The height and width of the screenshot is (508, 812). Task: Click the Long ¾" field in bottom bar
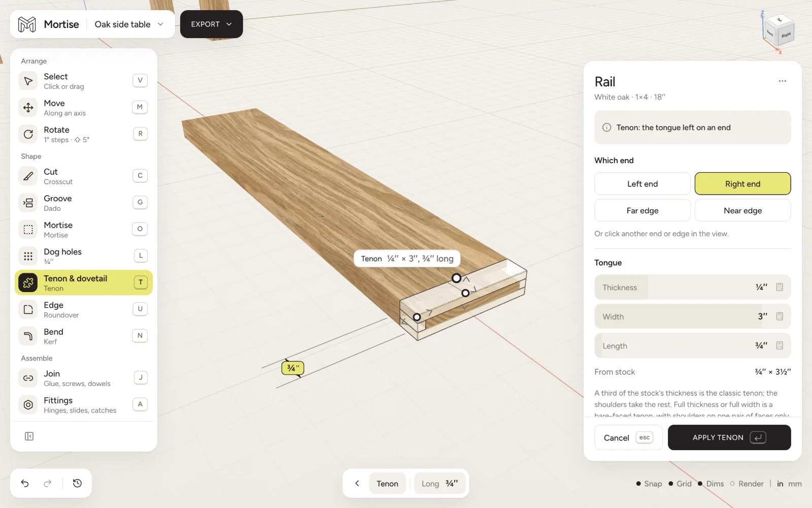439,483
